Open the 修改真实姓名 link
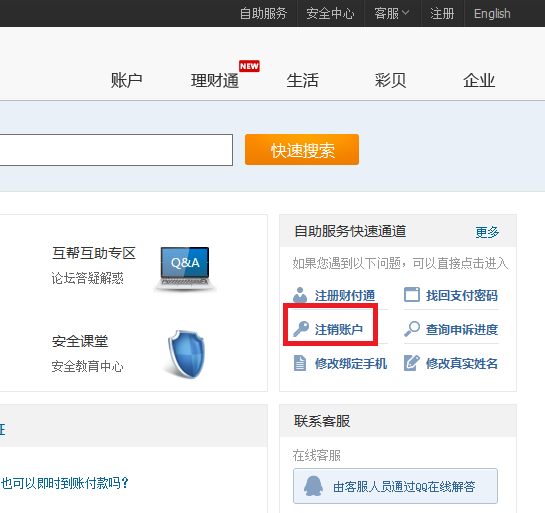545x513 pixels. (x=462, y=364)
